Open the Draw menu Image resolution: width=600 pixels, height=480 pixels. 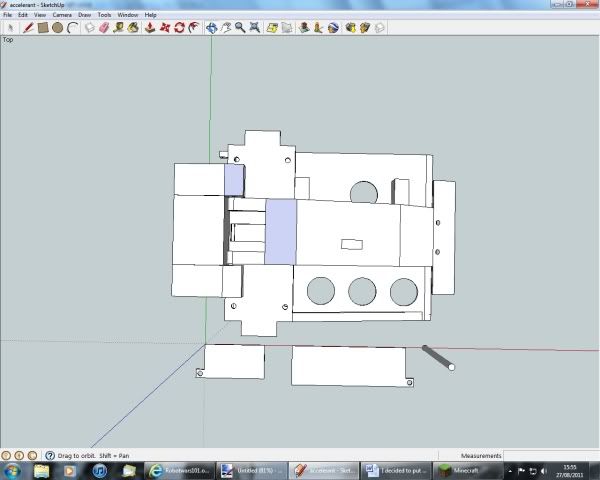pos(85,15)
